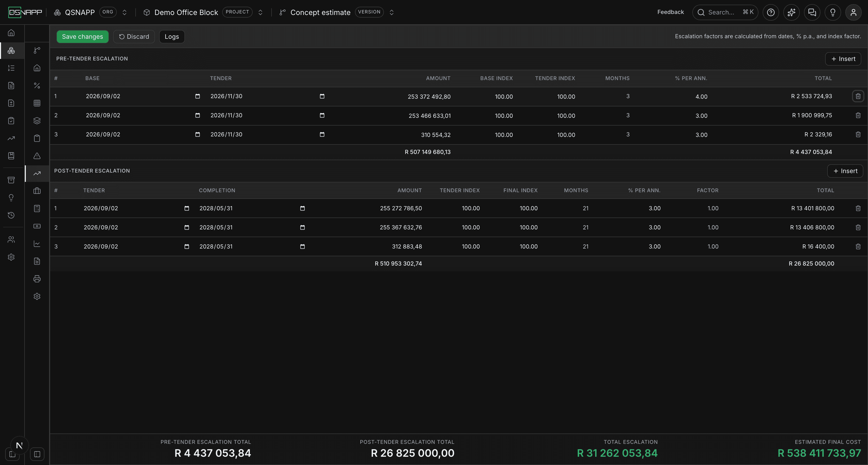Delete pre-tender row with total R 2 533 724,93
Screen dimensions: 868x465
(858, 96)
